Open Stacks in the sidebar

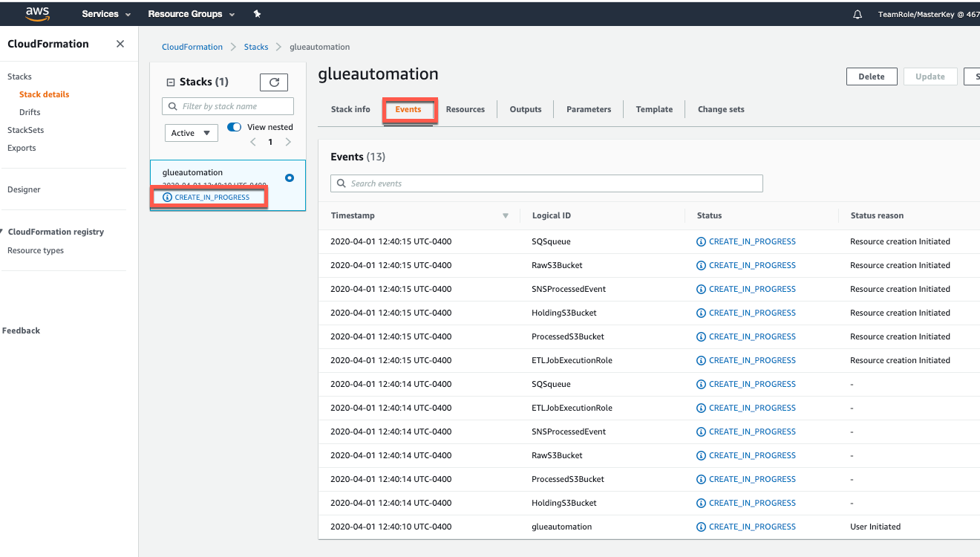point(19,76)
